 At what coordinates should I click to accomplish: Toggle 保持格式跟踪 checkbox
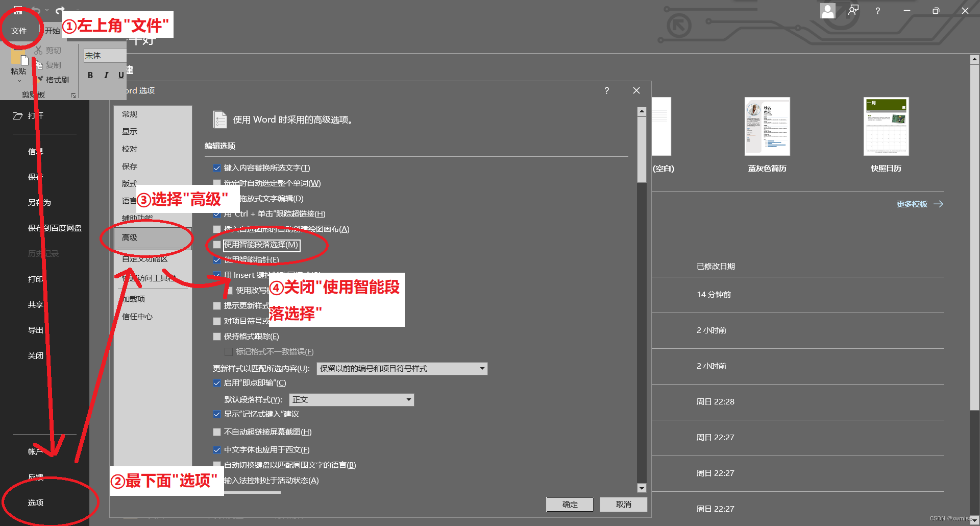[x=217, y=337]
